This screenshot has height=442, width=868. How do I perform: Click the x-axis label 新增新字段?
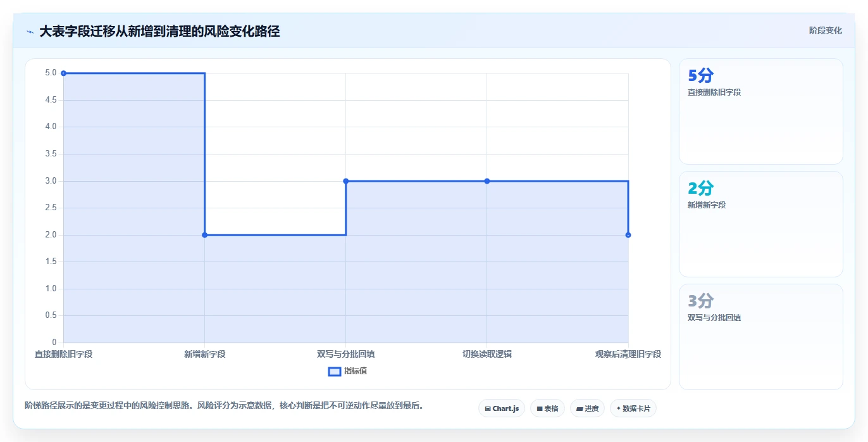pos(204,354)
